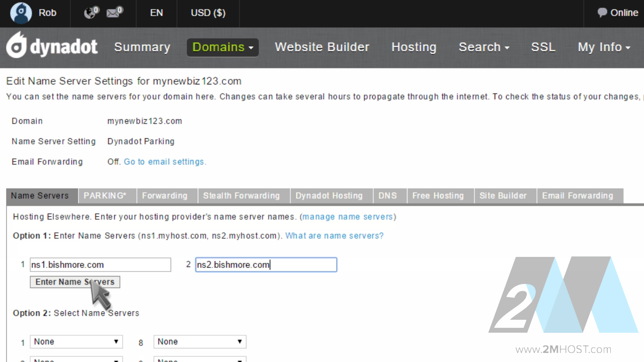Open Website Builder in the navigation
The width and height of the screenshot is (644, 362).
[322, 47]
